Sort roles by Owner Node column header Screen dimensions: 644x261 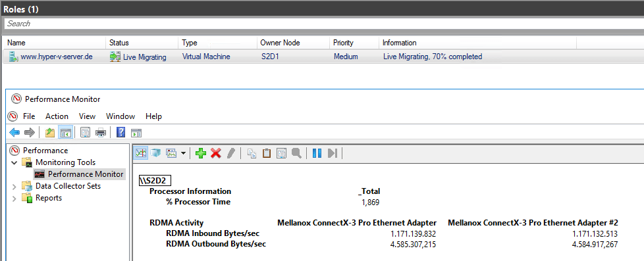pos(293,43)
